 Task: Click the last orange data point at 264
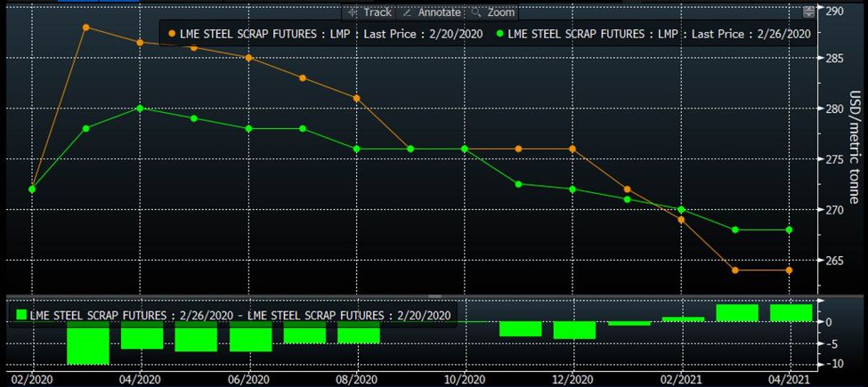(789, 270)
